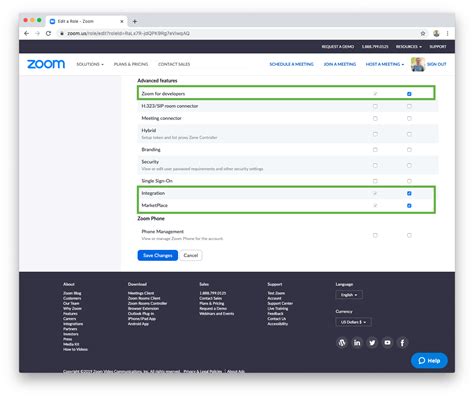The height and width of the screenshot is (398, 474).
Task: Uncheck the blue MarketPlace checkbox
Action: click(x=409, y=206)
